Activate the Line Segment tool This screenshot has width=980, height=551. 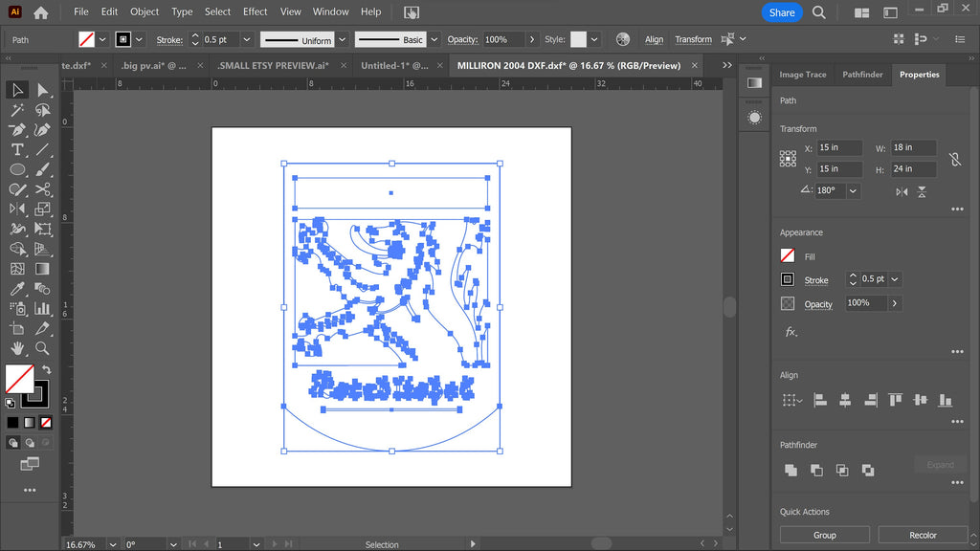(42, 150)
